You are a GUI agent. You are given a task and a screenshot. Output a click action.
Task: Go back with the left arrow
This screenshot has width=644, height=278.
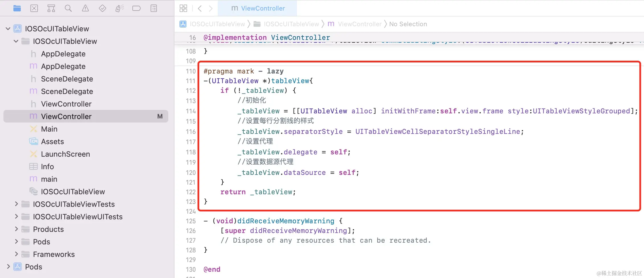click(200, 8)
